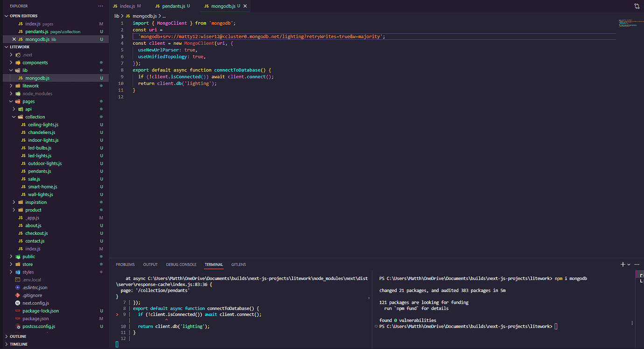
Task: Open the launch profile dropdown beside new terminal
Action: (x=629, y=265)
